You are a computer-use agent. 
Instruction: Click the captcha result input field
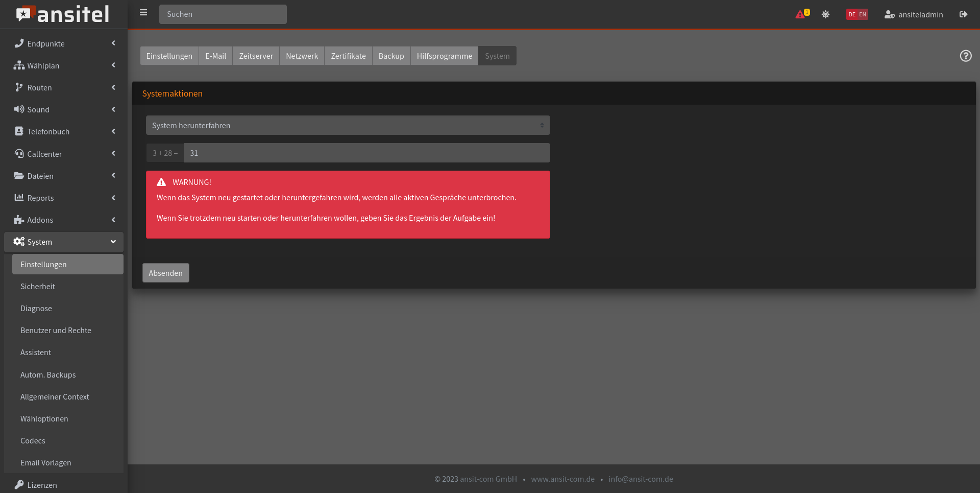(x=366, y=153)
